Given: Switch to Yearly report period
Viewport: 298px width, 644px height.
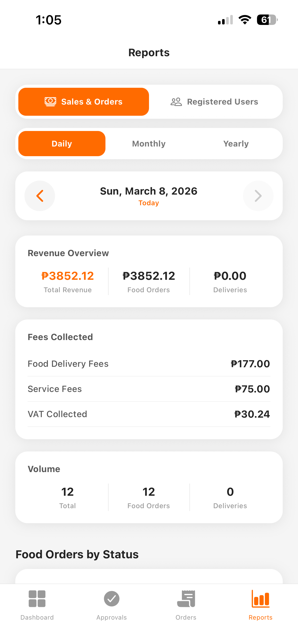Looking at the screenshot, I should [x=236, y=144].
